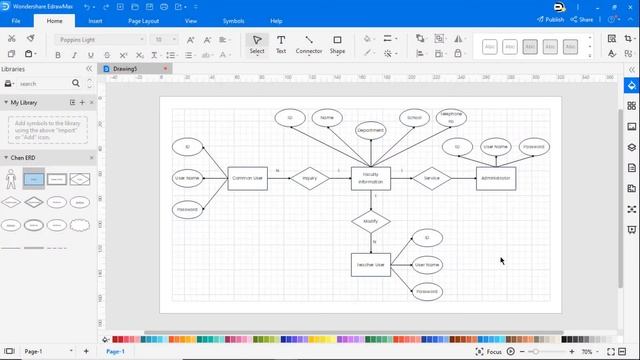This screenshot has width=640, height=360.
Task: Click the Print icon in title bar
Action: click(x=164, y=7)
